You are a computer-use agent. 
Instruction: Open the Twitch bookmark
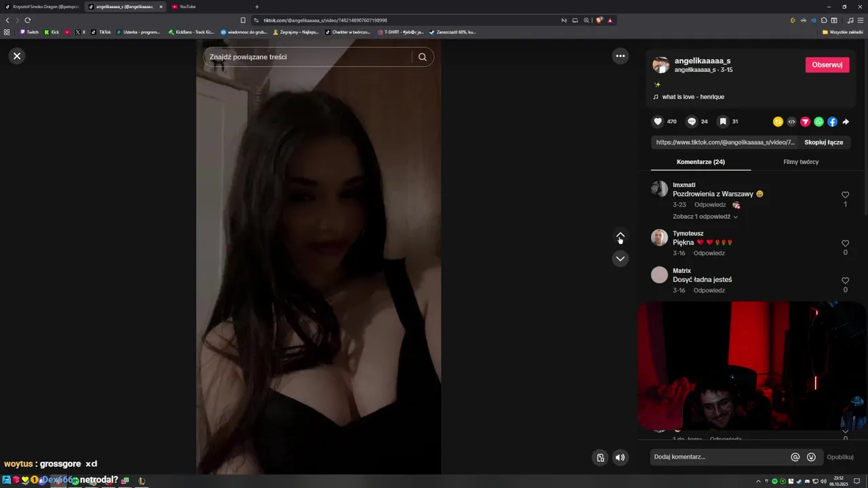29,32
